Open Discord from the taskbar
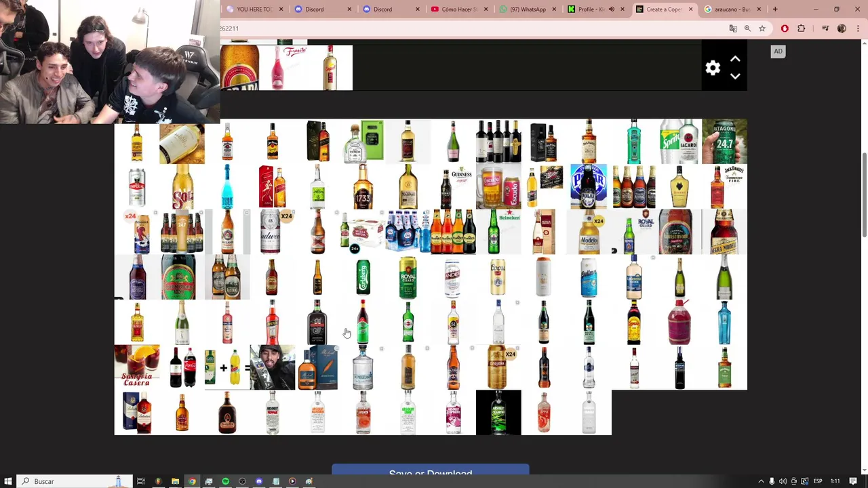The width and height of the screenshot is (868, 488). click(x=259, y=481)
